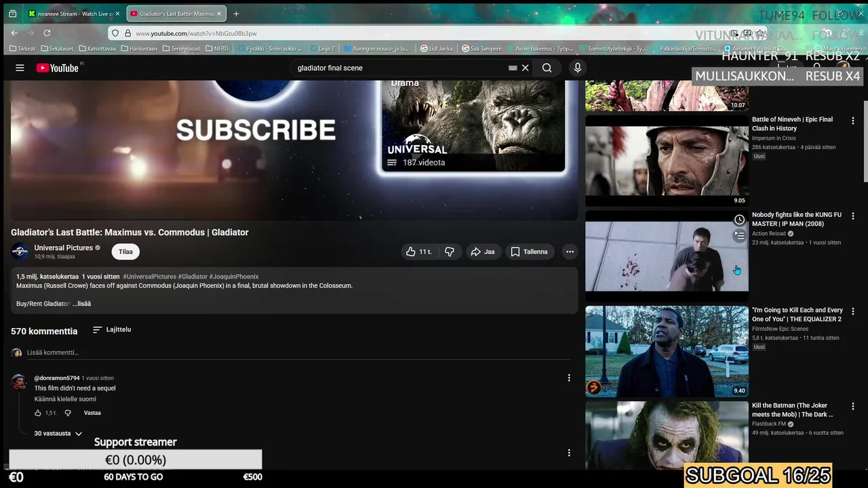Clear the search query with the X
This screenshot has width=868, height=488.
coord(525,68)
